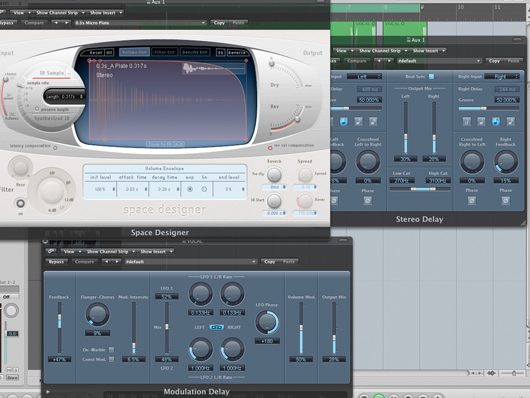Open #default preset dropdown in Modulation Delay
This screenshot has height=398, width=530.
pyautogui.click(x=191, y=261)
